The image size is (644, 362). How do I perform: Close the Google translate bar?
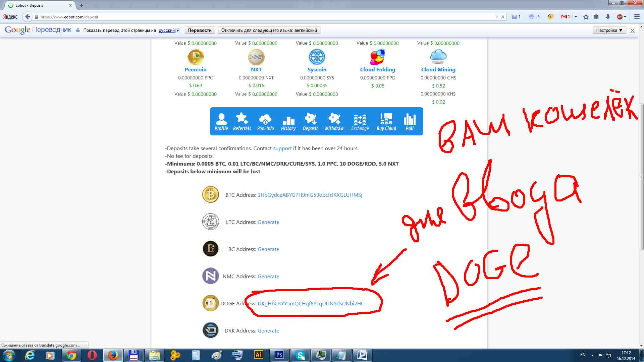[632, 30]
